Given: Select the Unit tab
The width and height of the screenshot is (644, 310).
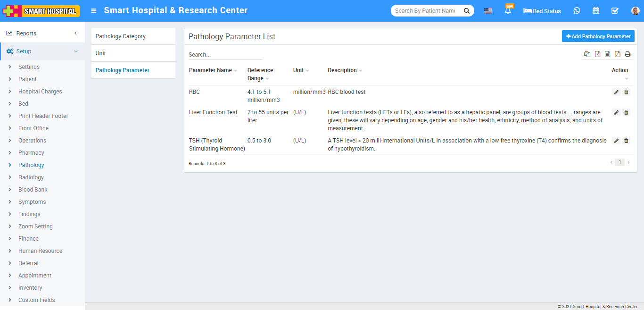Looking at the screenshot, I should click(x=101, y=53).
